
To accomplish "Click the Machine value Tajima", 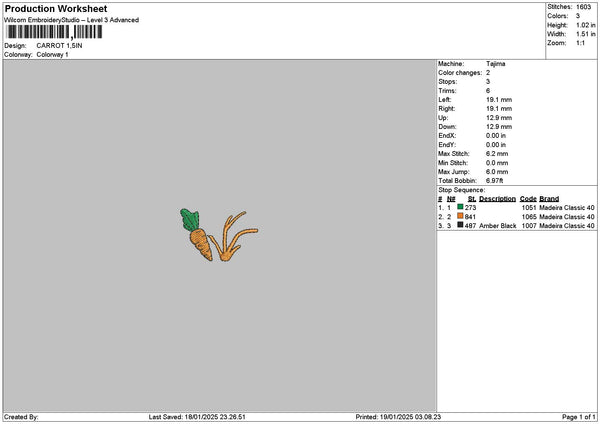I will 496,64.
